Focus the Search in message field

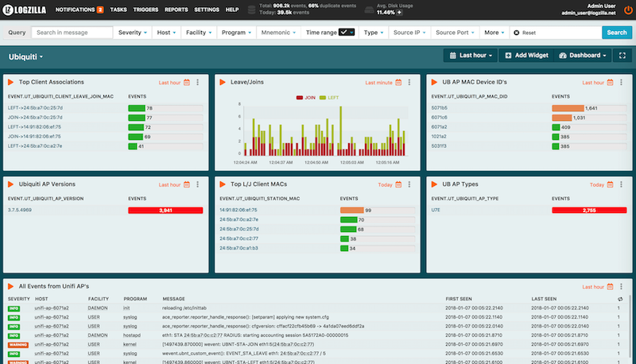click(72, 33)
